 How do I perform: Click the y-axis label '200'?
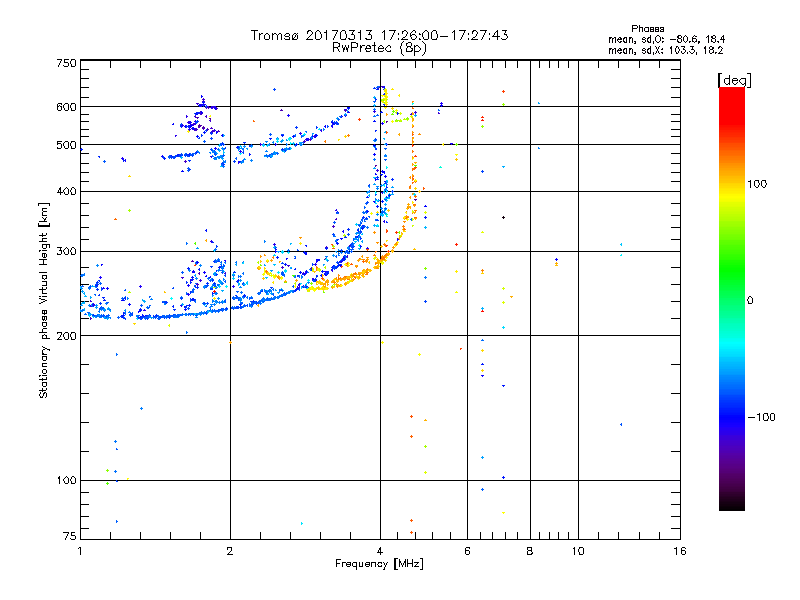66,336
